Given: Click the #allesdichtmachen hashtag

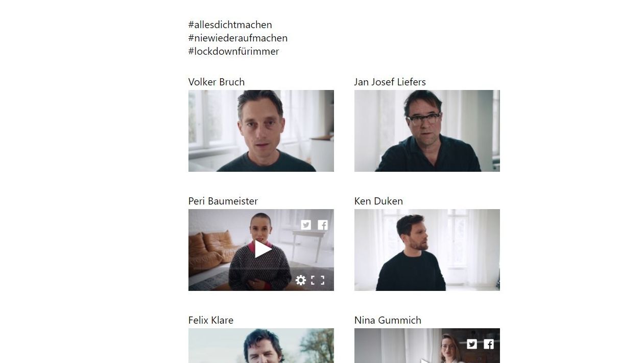Looking at the screenshot, I should tap(230, 25).
